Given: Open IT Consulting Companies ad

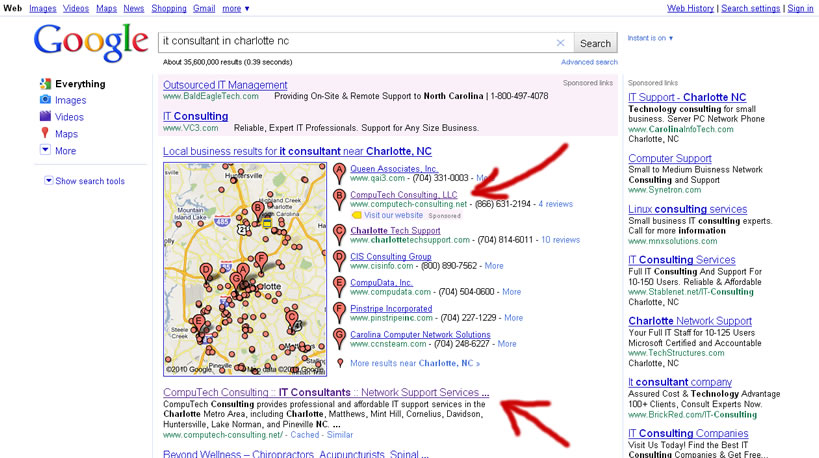Looking at the screenshot, I should (x=688, y=433).
